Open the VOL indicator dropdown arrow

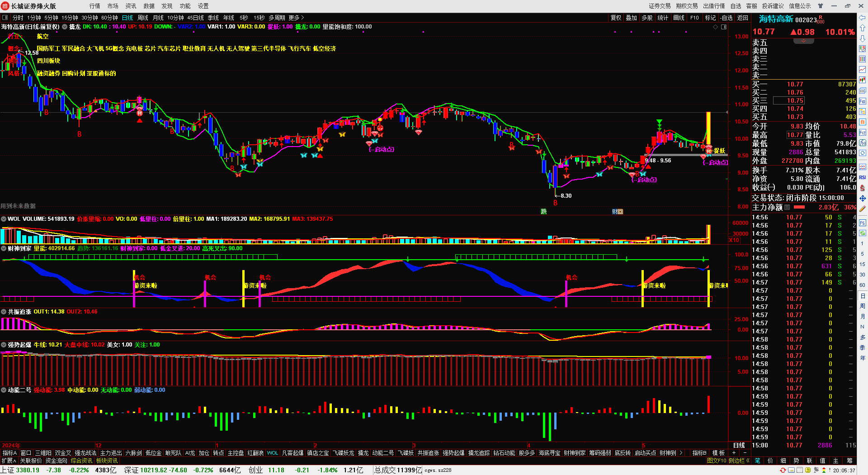click(4, 219)
